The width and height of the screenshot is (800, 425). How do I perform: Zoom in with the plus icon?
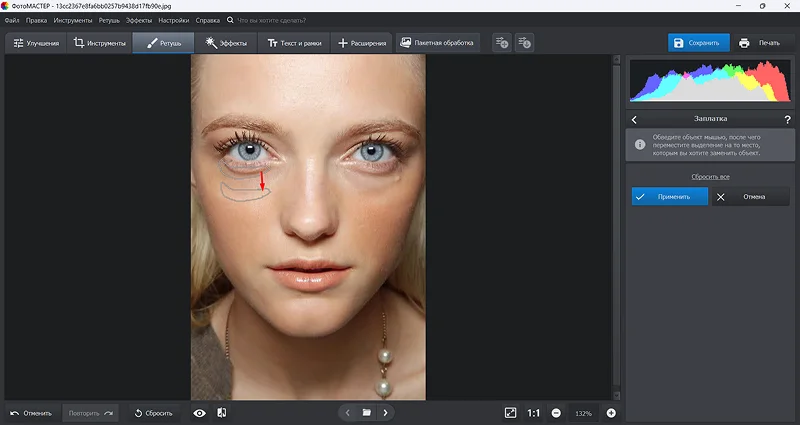point(611,413)
